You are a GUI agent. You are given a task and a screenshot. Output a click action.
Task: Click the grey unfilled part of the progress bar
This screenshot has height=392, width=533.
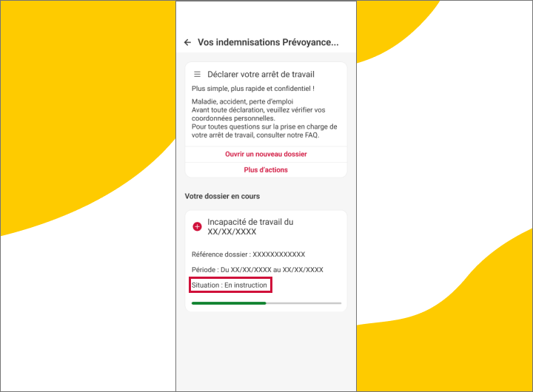point(304,303)
